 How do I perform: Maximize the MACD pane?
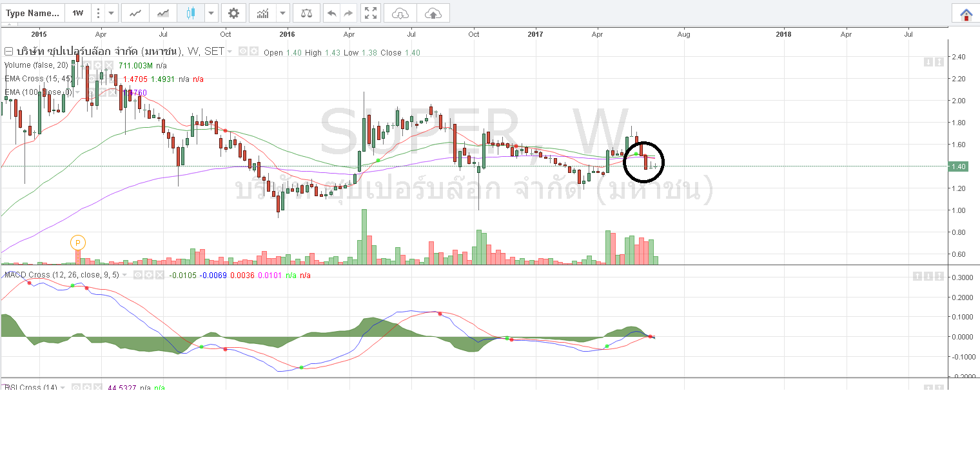point(939,276)
